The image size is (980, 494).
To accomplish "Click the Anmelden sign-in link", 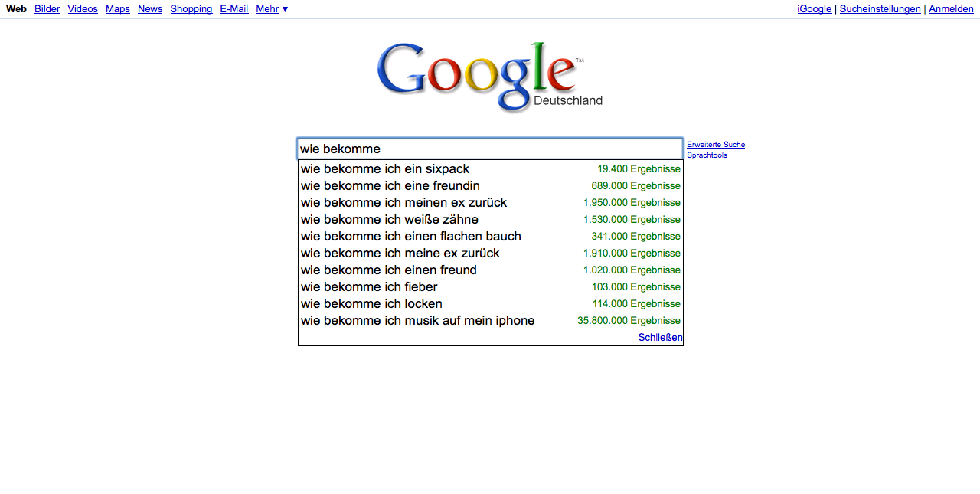I will (952, 9).
